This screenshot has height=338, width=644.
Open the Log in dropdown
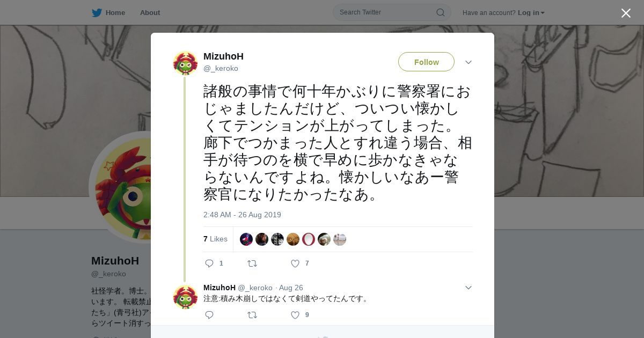coord(531,12)
